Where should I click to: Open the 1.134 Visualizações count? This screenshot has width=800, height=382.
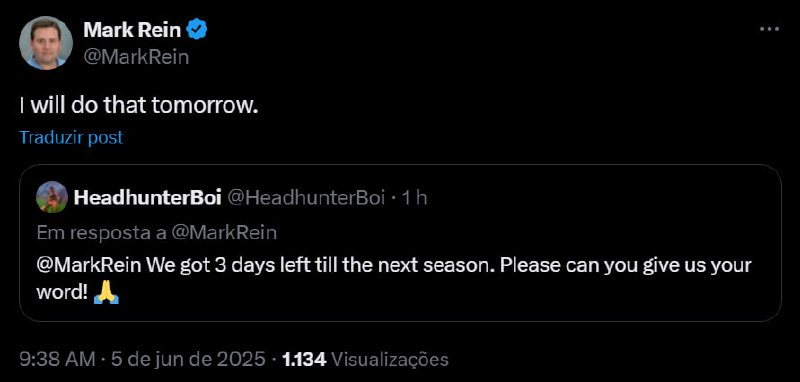click(365, 360)
